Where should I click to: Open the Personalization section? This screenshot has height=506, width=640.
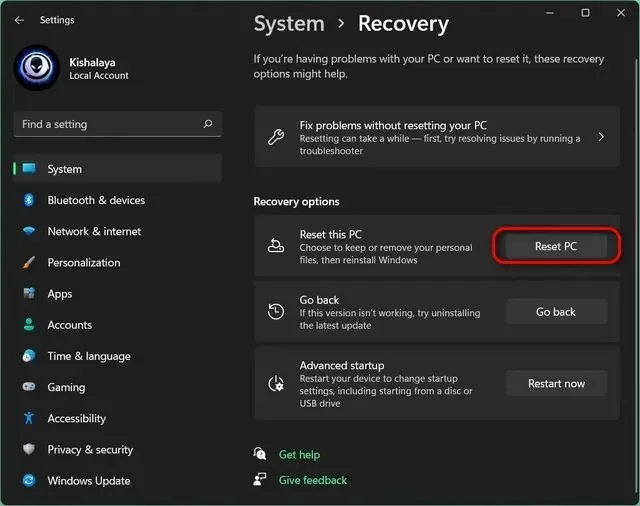point(118,262)
